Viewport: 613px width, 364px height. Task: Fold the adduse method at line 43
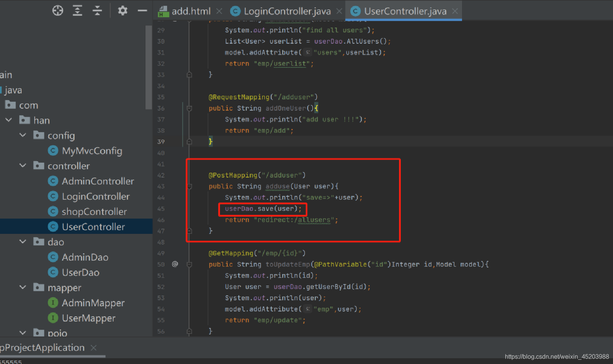pos(189,186)
